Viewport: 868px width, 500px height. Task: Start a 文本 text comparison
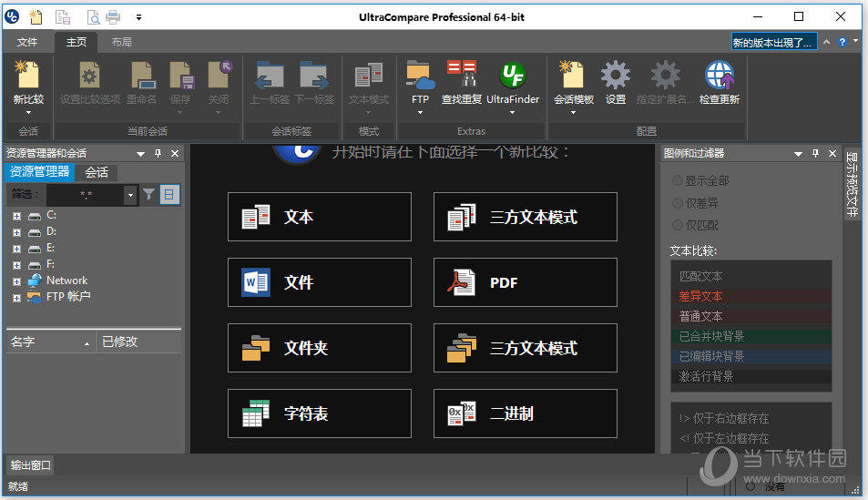[320, 217]
